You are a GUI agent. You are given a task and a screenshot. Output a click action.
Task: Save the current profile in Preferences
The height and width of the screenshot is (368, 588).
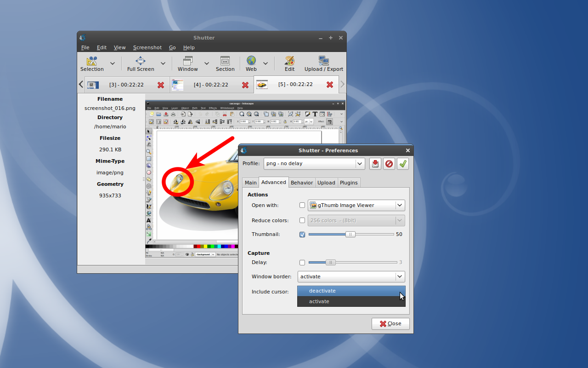pyautogui.click(x=375, y=164)
